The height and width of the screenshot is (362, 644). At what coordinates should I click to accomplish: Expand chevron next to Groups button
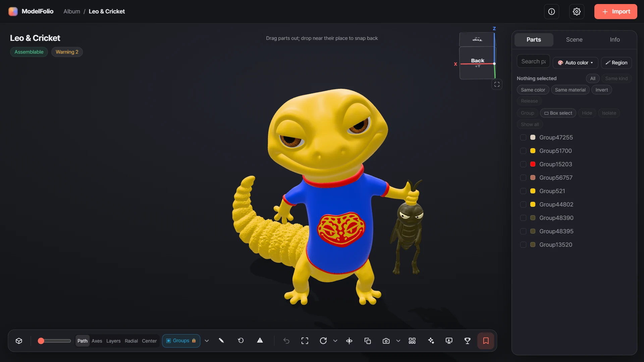click(x=207, y=341)
